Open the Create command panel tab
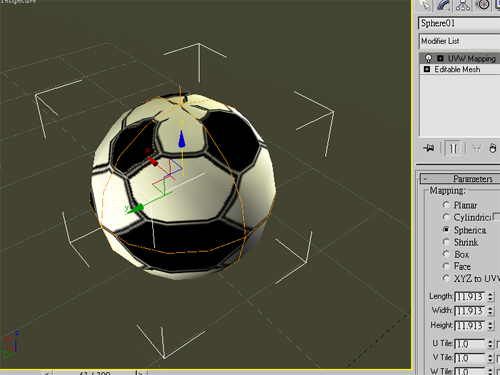 (x=424, y=5)
